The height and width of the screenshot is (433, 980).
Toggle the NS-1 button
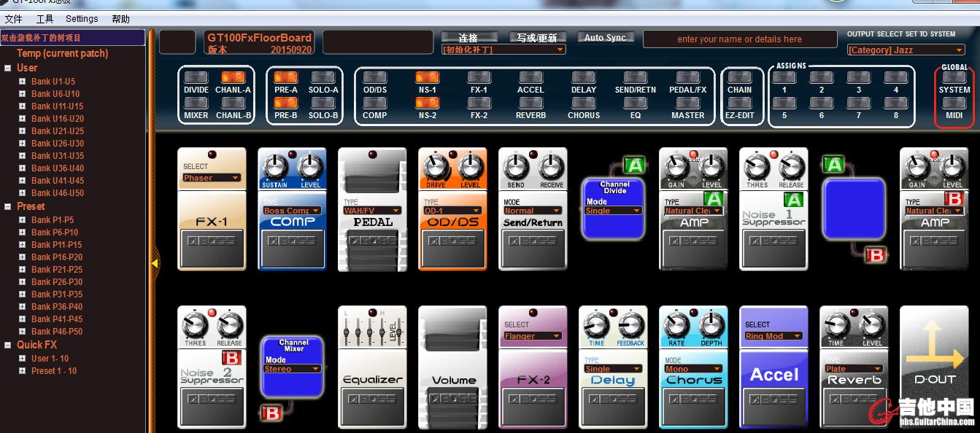pyautogui.click(x=427, y=77)
